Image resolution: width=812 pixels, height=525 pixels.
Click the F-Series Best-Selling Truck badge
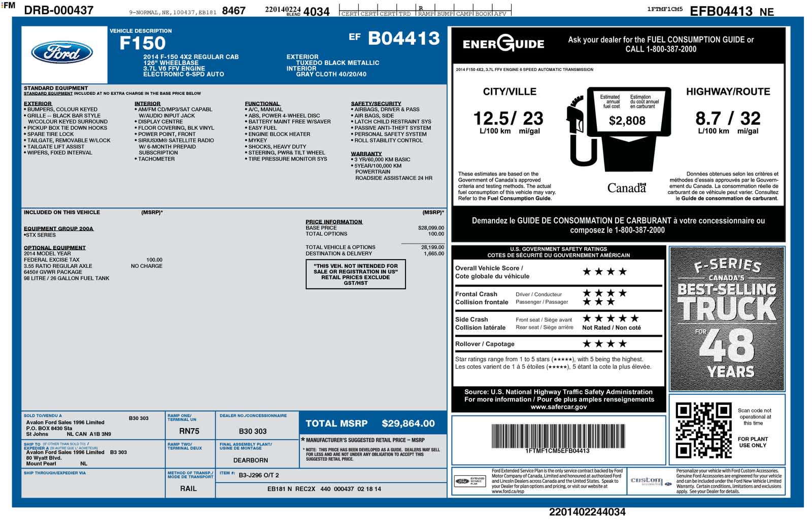(x=727, y=318)
